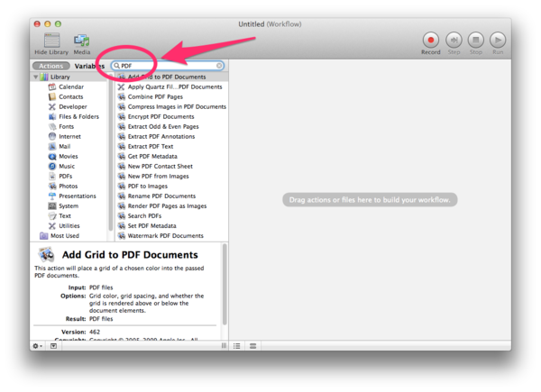Select the Movies category
Viewport: 541px width, 392px height.
(69, 157)
